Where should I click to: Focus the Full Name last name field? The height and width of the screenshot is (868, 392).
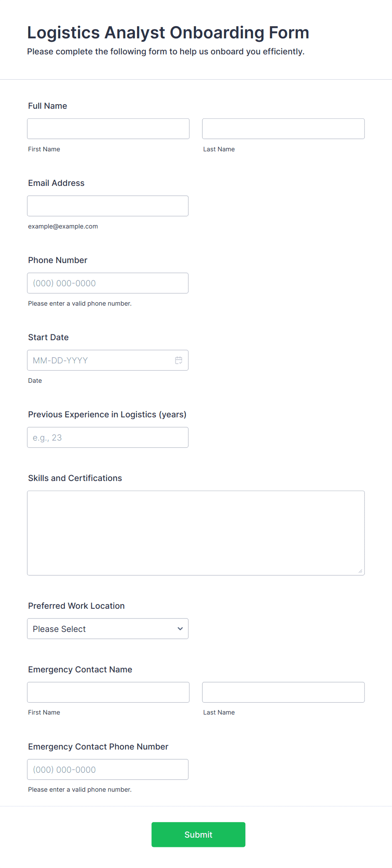[x=283, y=129]
